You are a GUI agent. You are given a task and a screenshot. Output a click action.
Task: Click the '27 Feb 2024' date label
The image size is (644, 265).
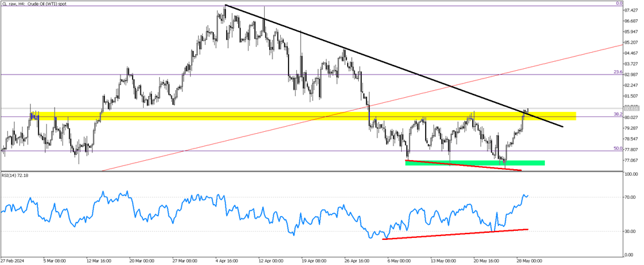[x=12, y=260]
